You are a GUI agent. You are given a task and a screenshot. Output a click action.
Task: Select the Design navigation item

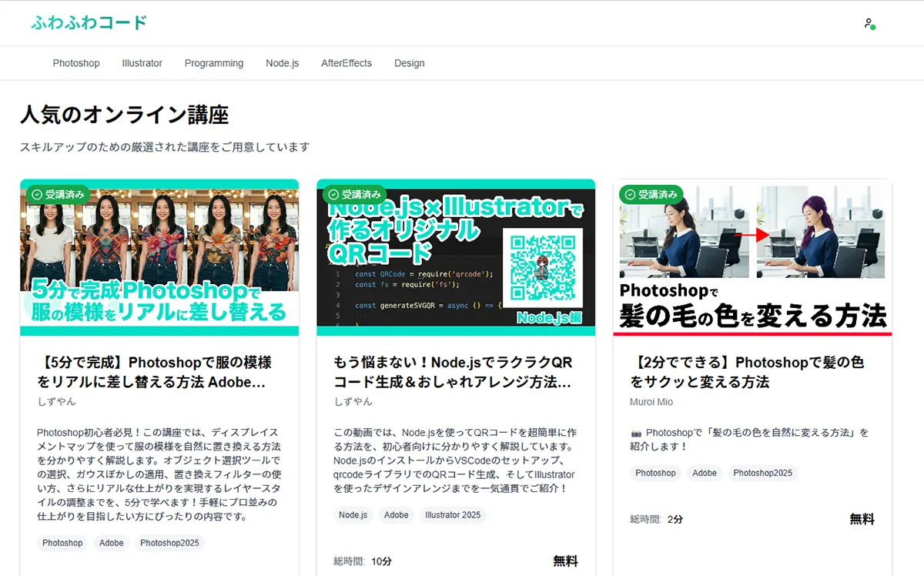point(409,63)
